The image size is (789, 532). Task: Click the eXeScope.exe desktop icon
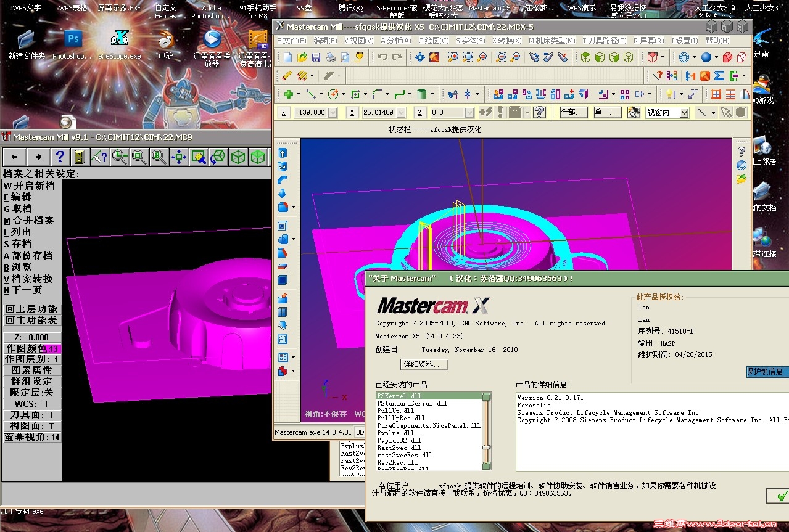(x=120, y=45)
